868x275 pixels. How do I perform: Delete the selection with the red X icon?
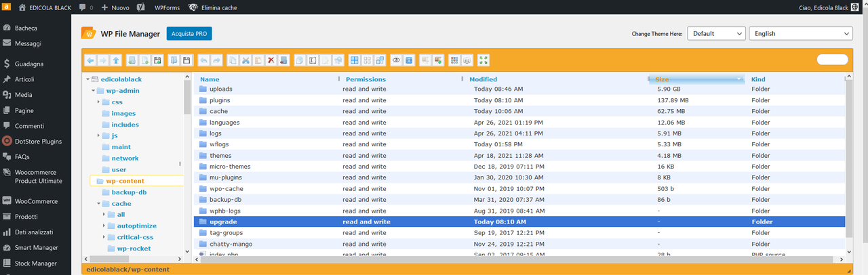271,60
